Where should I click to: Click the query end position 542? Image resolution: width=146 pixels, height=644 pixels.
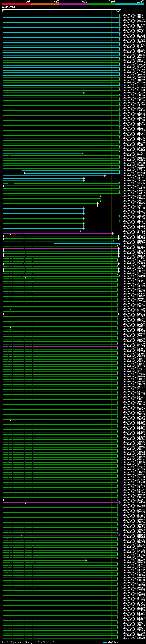tap(118, 11)
